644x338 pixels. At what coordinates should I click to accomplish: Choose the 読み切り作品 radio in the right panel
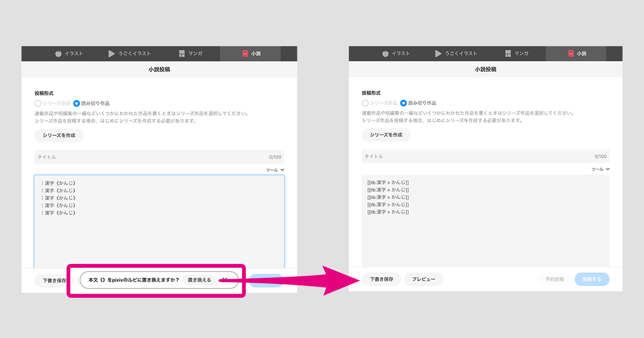click(x=418, y=103)
